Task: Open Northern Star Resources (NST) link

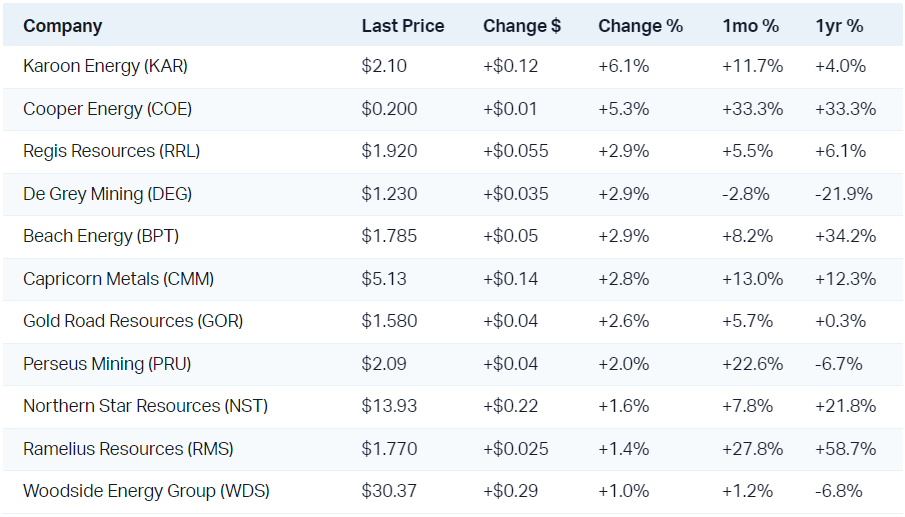Action: 145,406
